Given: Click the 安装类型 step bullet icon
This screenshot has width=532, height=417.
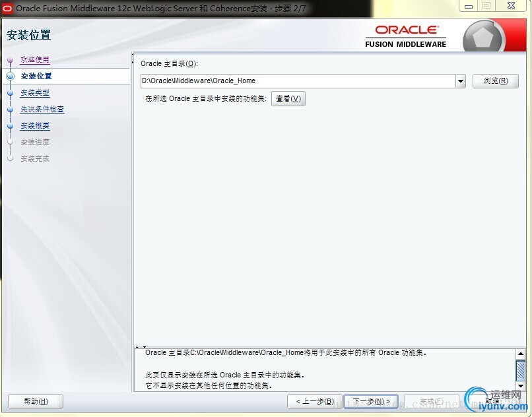Looking at the screenshot, I should pyautogui.click(x=10, y=92).
